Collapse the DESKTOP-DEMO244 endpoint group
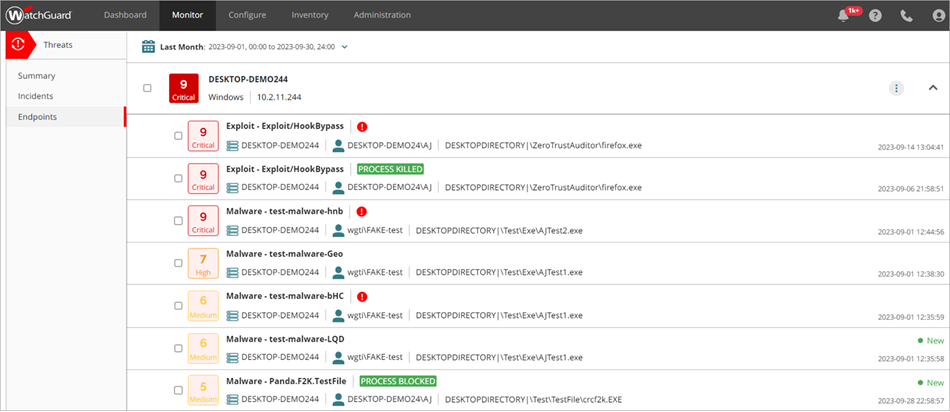 click(933, 88)
